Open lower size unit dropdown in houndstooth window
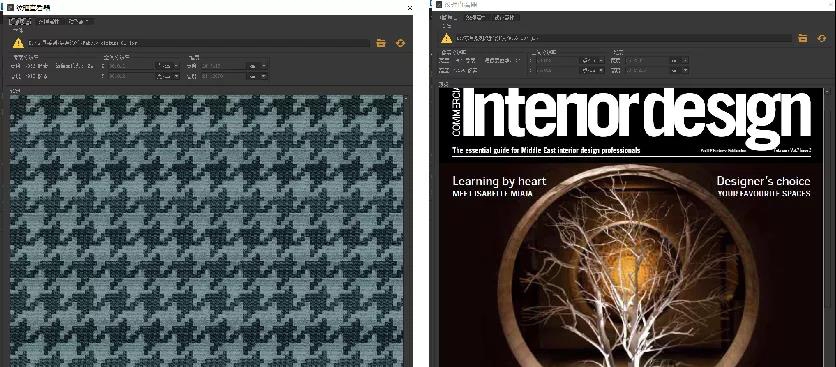The image size is (836, 367). pyautogui.click(x=256, y=76)
